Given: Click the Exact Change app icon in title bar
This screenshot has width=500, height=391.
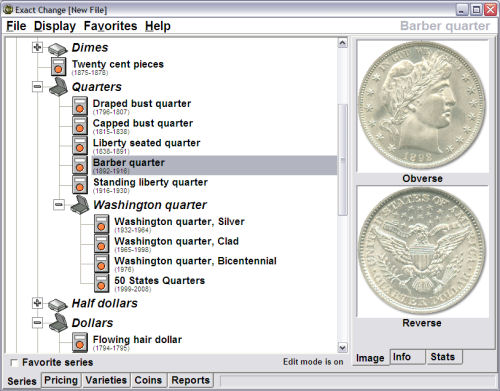Looking at the screenshot, I should [x=8, y=10].
